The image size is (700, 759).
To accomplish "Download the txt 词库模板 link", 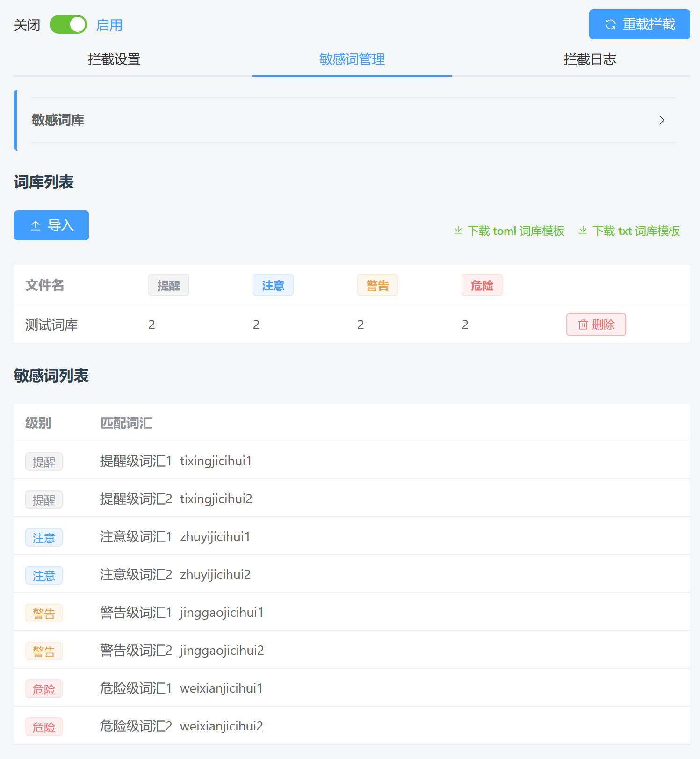I will coord(636,231).
